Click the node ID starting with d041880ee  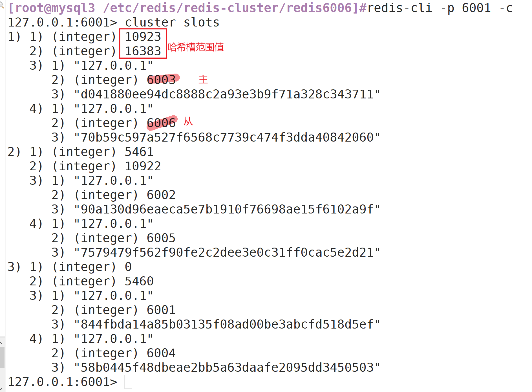[227, 94]
